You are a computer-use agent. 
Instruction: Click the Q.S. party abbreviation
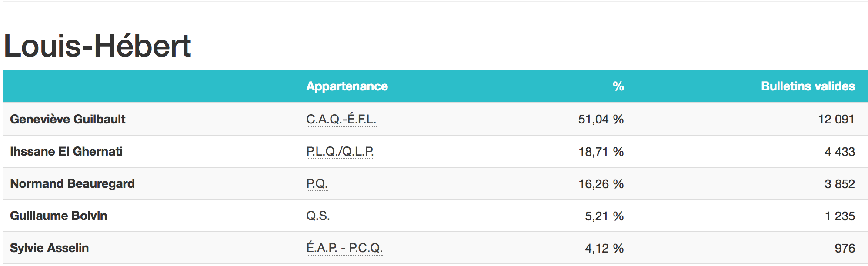(x=318, y=216)
